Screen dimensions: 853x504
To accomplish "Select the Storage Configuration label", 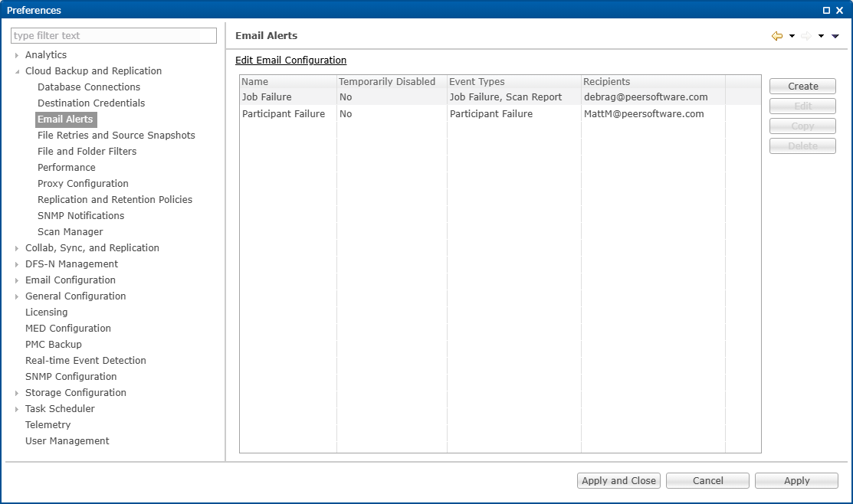I will click(76, 392).
